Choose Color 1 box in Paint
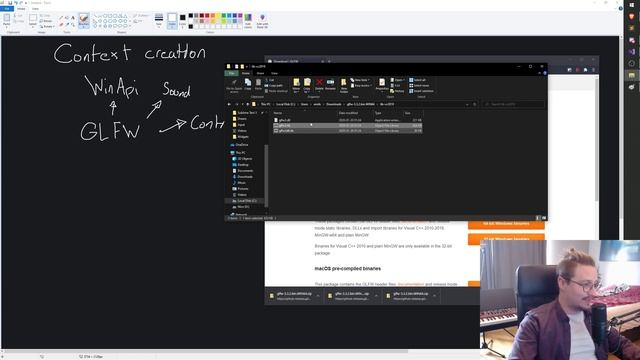 [172, 20]
